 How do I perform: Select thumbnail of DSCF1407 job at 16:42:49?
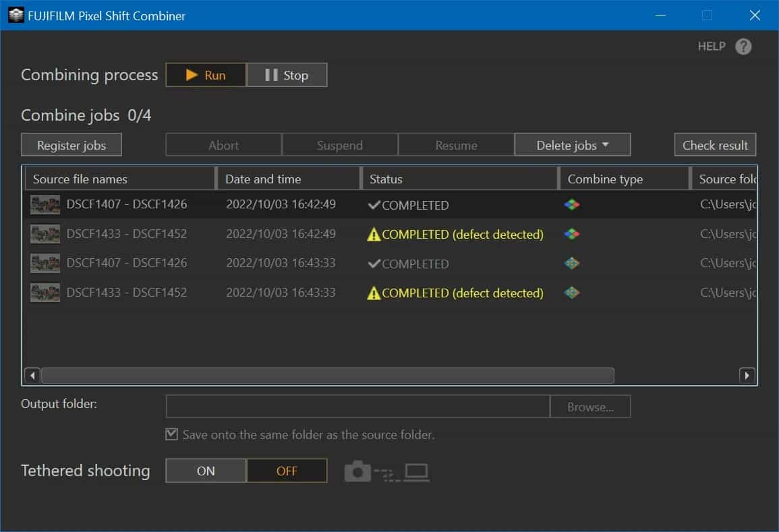click(x=45, y=205)
